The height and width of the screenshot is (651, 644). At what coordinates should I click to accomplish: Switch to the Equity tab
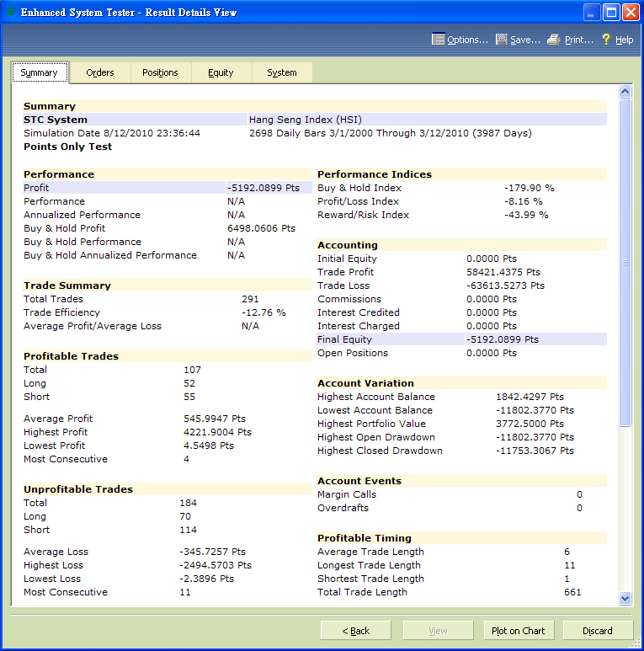221,72
